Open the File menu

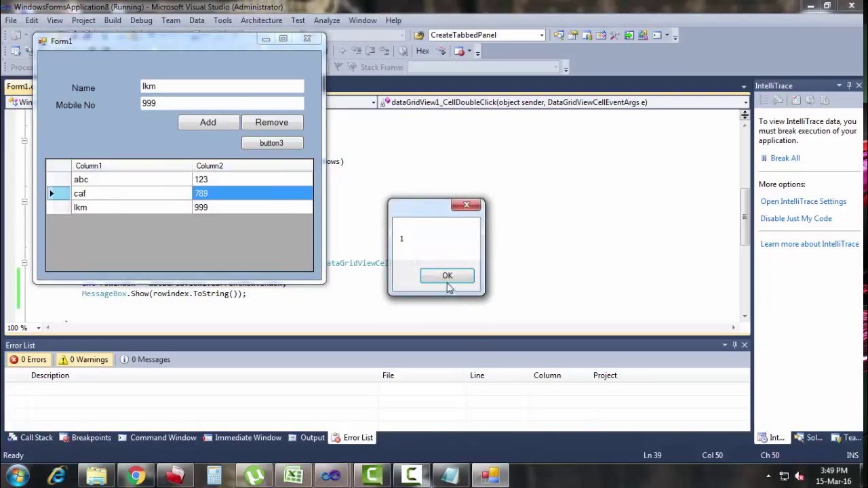[11, 20]
